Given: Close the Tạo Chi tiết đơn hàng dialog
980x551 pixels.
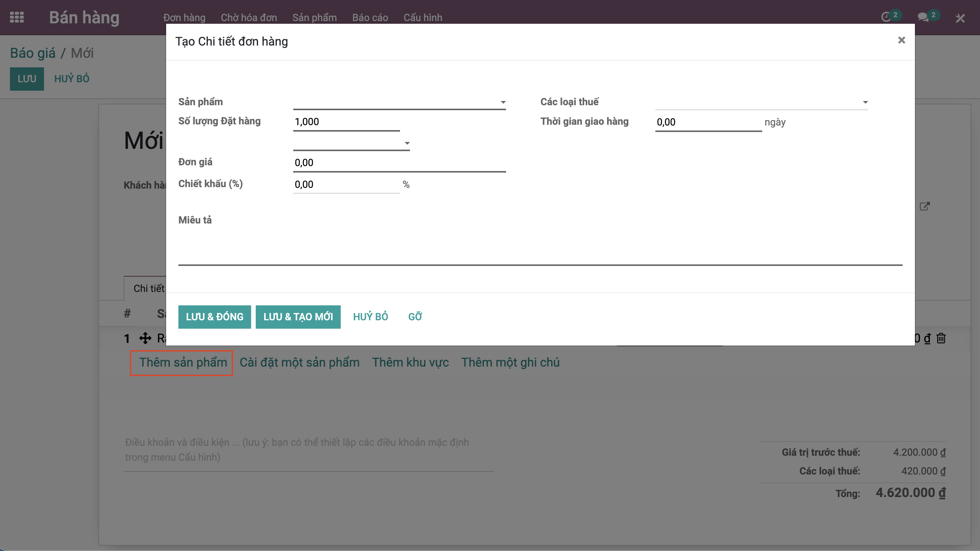Looking at the screenshot, I should click(902, 40).
